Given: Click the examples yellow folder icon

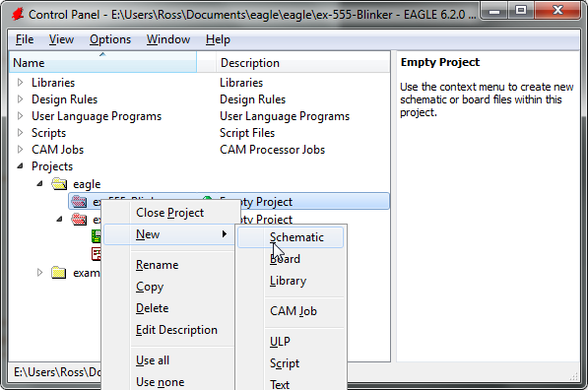Looking at the screenshot, I should click(58, 272).
